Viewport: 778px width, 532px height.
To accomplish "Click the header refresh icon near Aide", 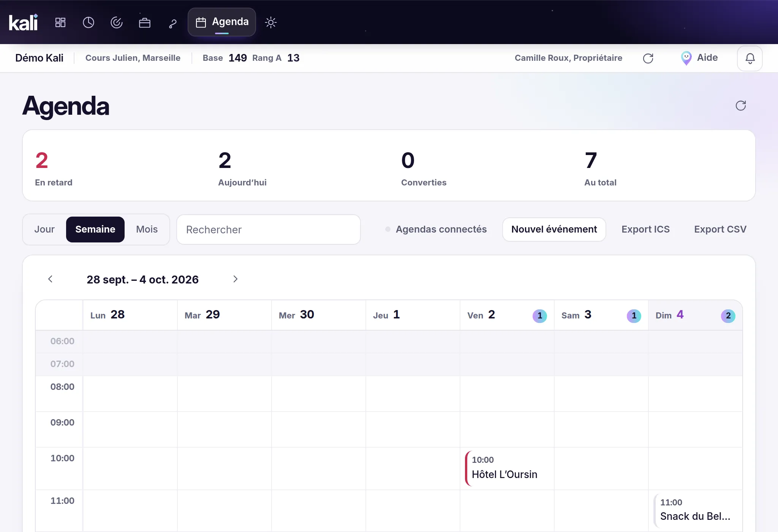I will [x=648, y=58].
